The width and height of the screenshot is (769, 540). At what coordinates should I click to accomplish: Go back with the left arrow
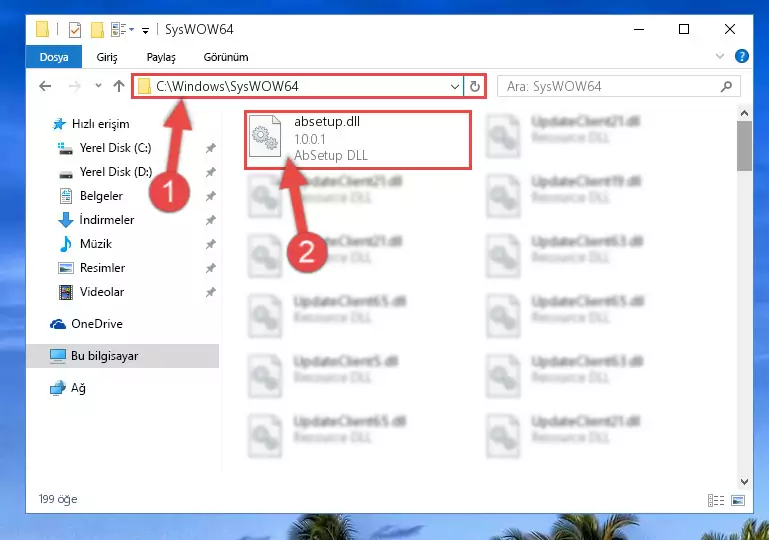pos(45,86)
